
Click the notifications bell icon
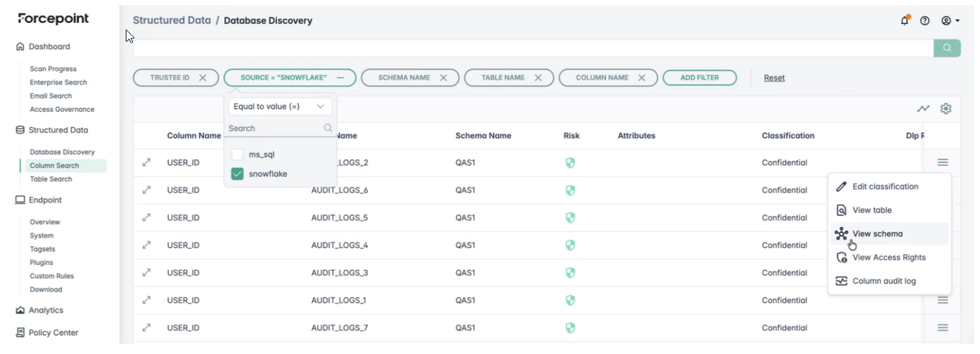pos(905,21)
